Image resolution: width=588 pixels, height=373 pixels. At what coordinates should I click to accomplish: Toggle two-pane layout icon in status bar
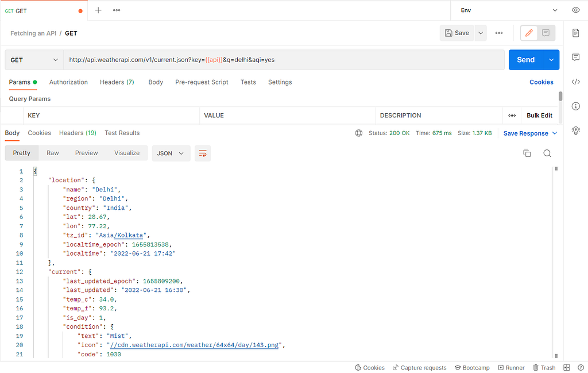(x=567, y=368)
